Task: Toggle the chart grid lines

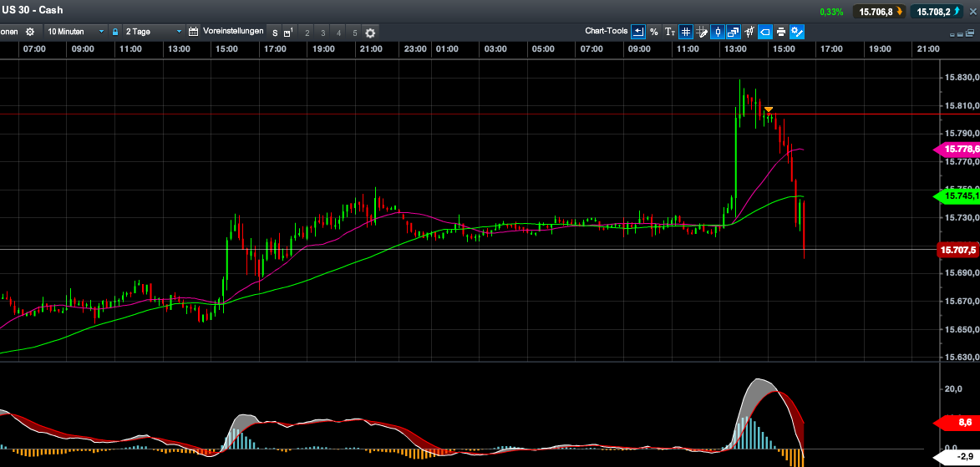Action: pos(686,32)
